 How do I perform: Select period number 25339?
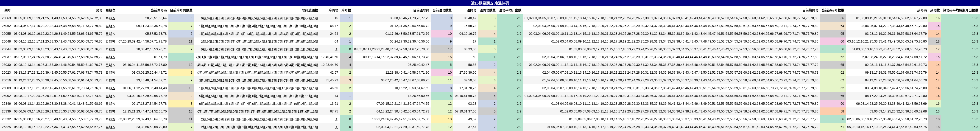[x=6, y=111]
